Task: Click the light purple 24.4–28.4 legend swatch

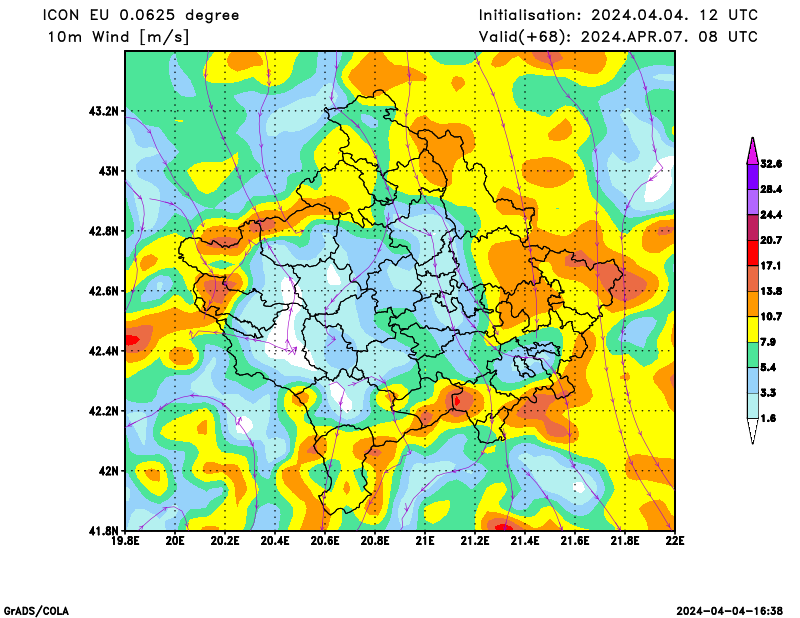Action: point(753,202)
